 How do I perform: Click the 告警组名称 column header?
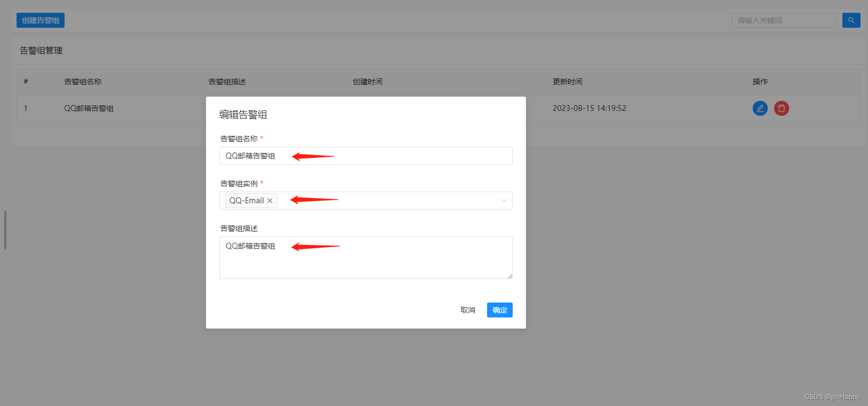[x=83, y=82]
